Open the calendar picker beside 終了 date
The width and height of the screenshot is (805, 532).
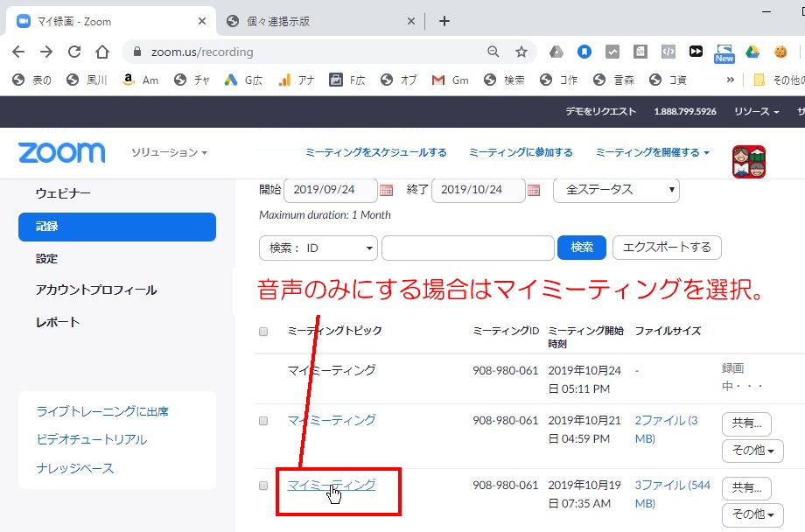534,191
